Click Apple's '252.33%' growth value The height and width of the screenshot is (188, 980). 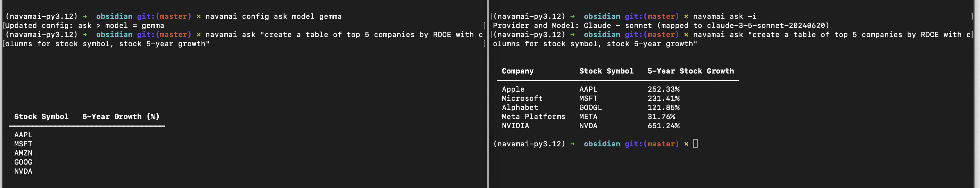[x=664, y=89]
